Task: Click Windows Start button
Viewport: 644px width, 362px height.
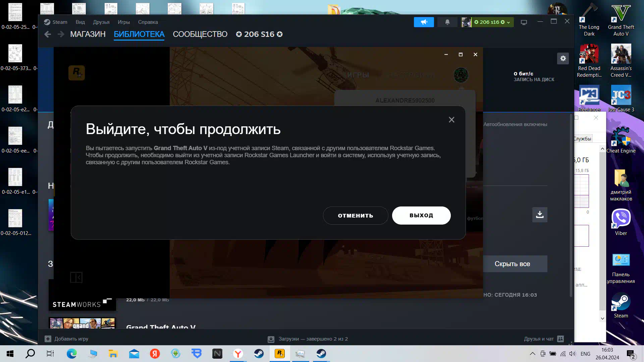Action: 10,354
